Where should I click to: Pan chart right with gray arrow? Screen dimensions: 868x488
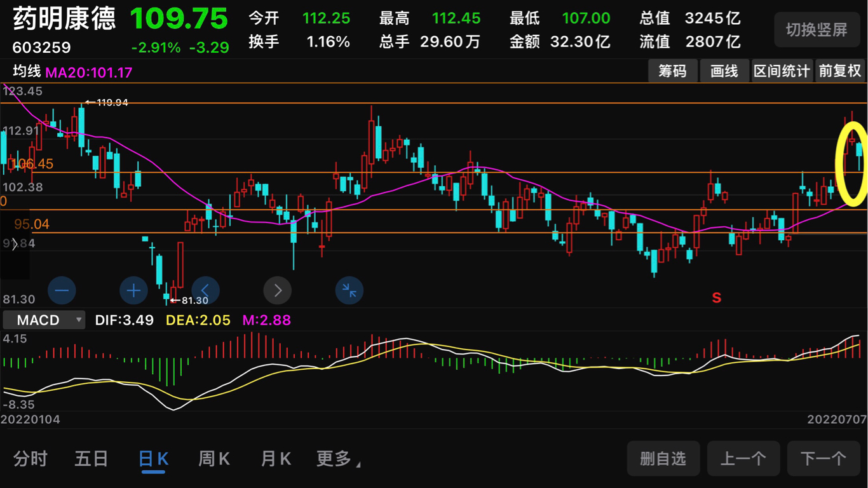click(x=278, y=291)
